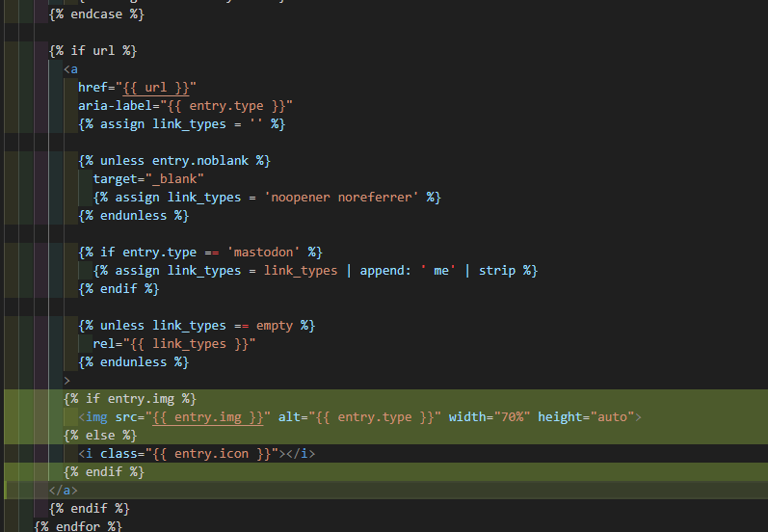Click the {% endunless %} after noopener assign
768x532 pixels.
(134, 216)
